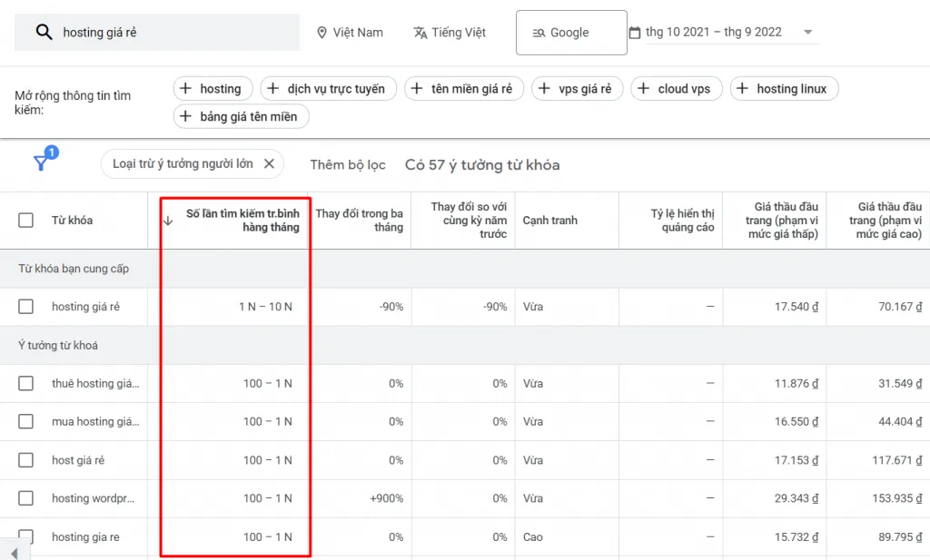Check the 'hosting giá rẻ' keyword row
The width and height of the screenshot is (930, 560).
point(26,307)
